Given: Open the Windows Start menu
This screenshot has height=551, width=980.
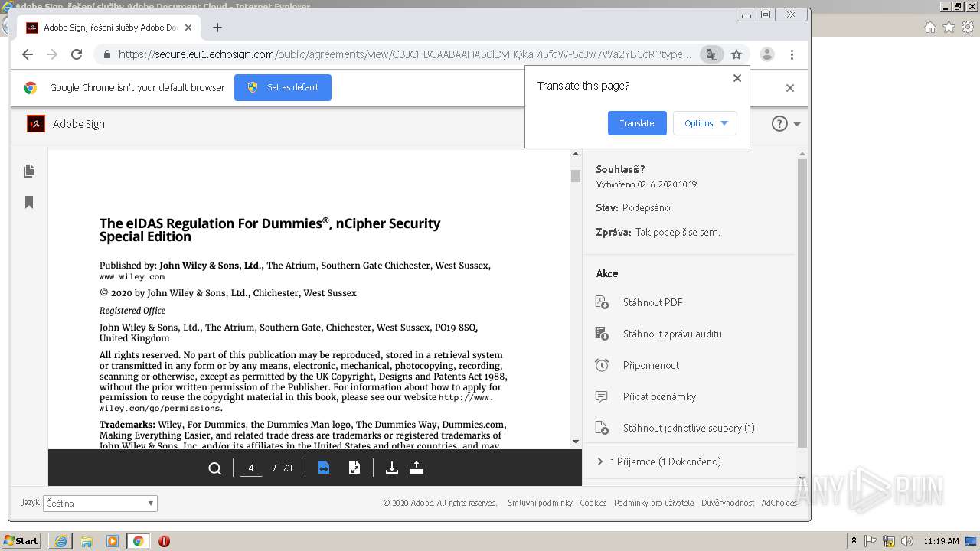Looking at the screenshot, I should pyautogui.click(x=21, y=540).
